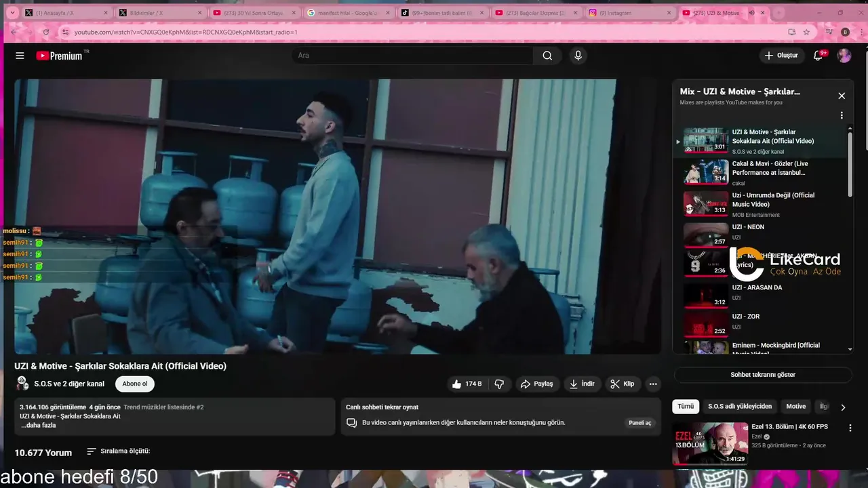Click the Paylaş share button
This screenshot has width=868, height=488.
click(x=537, y=384)
